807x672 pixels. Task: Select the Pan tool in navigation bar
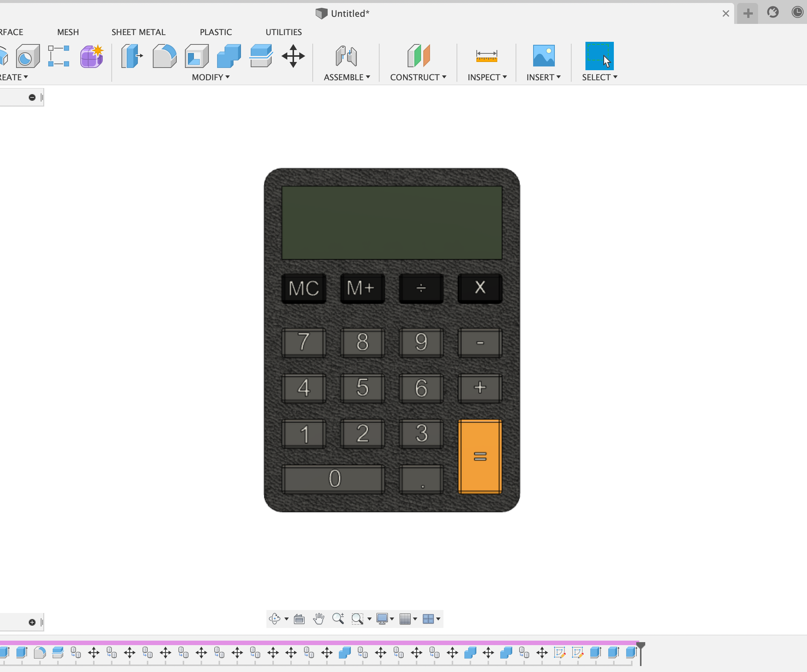pos(319,619)
